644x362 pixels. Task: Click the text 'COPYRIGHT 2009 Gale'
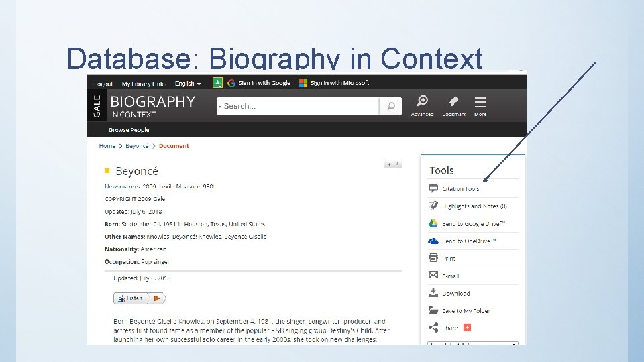[135, 199]
